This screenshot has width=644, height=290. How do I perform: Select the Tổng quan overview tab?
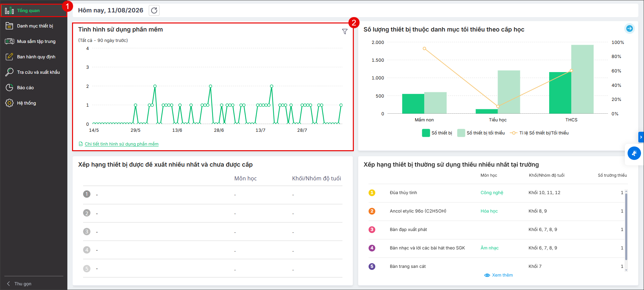point(34,10)
